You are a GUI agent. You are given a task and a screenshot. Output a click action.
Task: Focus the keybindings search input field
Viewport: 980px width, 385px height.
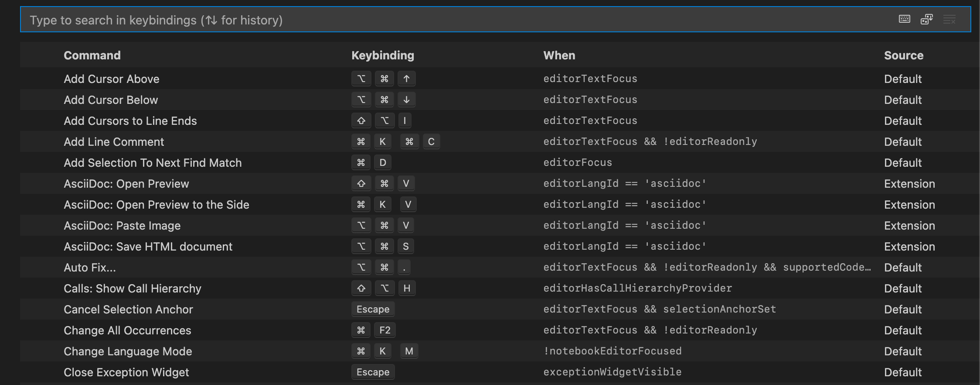click(x=436, y=20)
